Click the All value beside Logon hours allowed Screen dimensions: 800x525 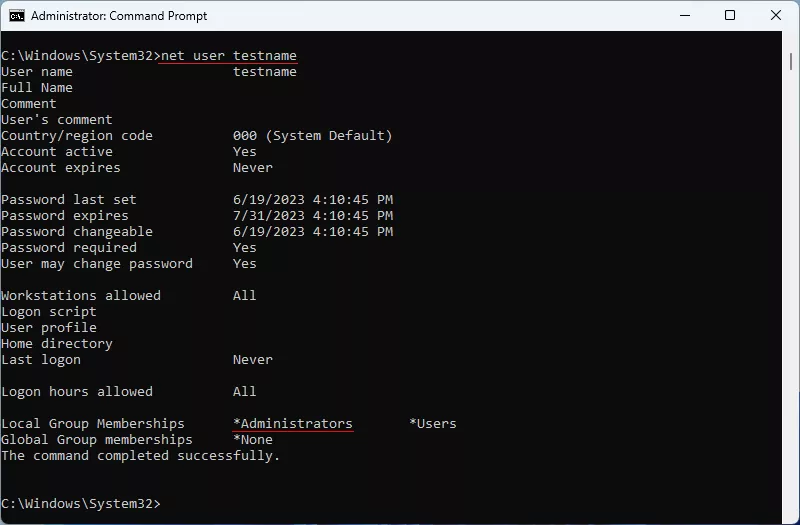coord(245,392)
